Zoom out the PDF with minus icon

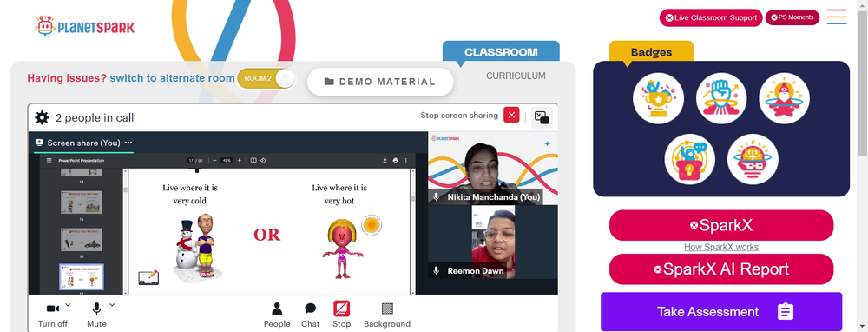pos(214,160)
